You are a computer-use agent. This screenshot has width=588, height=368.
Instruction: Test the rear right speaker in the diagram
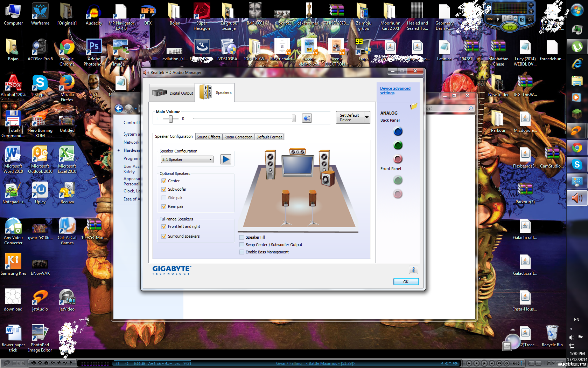pyautogui.click(x=313, y=207)
